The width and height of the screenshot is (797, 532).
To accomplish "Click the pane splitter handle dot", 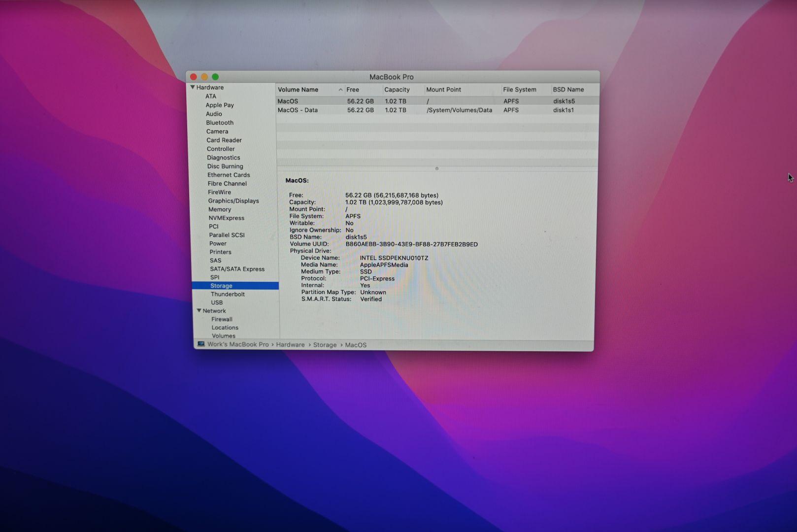I will pyautogui.click(x=437, y=168).
